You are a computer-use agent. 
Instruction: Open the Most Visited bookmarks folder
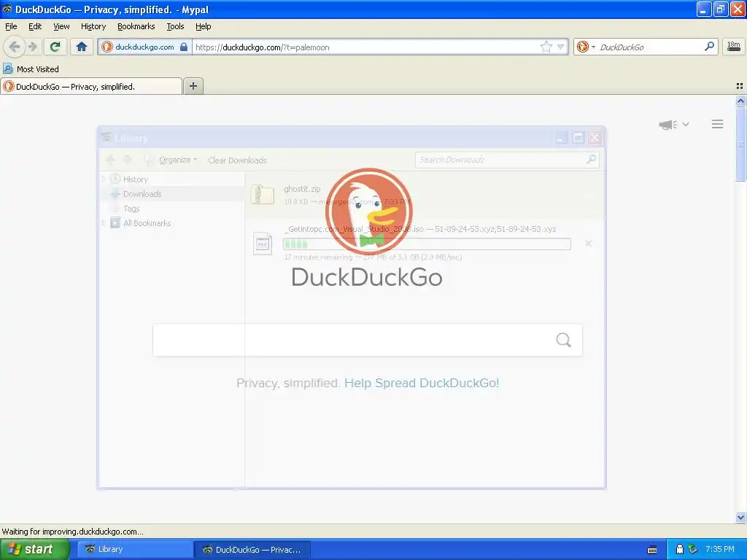31,69
